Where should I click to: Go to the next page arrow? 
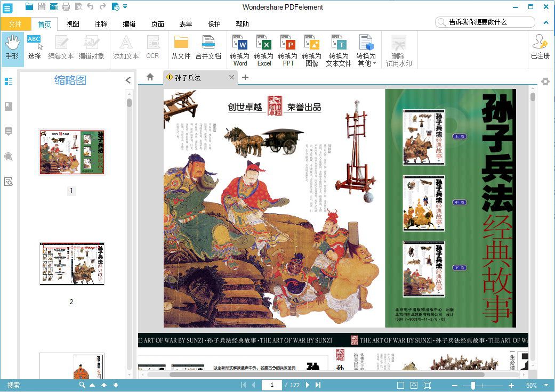click(x=307, y=385)
